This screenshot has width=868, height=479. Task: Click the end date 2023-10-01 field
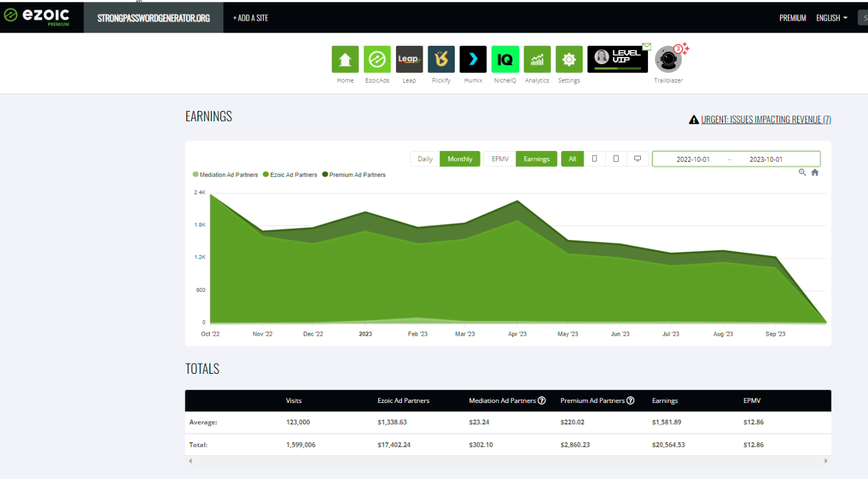pos(766,159)
